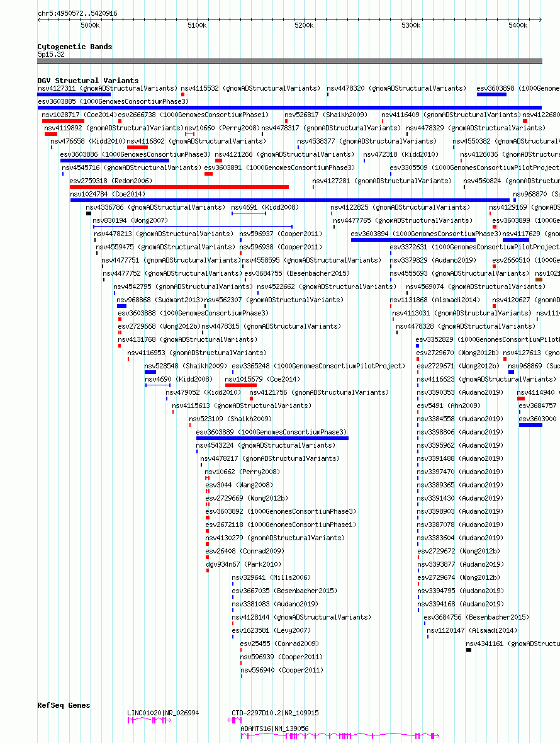The width and height of the screenshot is (560, 743).
Task: Click the esv2759318 (Redon2006) red bar
Action: coord(179,187)
